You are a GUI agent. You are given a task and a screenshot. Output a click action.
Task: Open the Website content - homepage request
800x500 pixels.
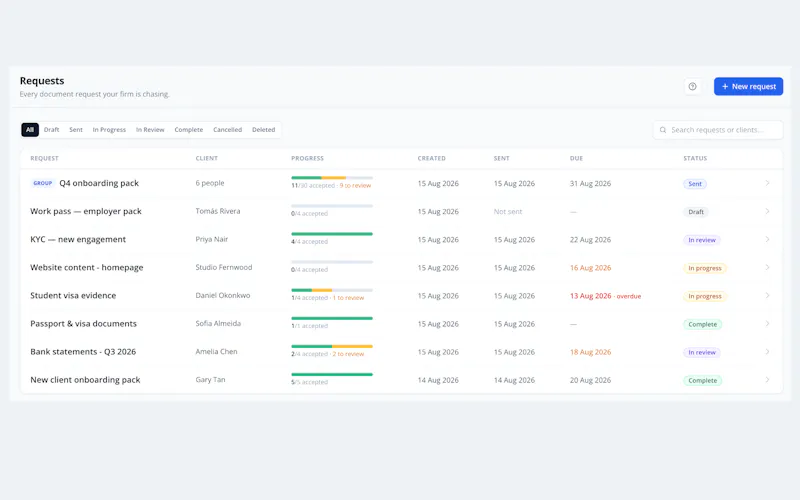[87, 267]
